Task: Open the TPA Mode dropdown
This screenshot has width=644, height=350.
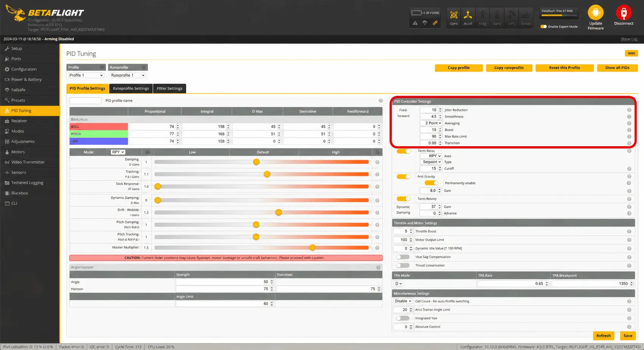Action: (398, 284)
